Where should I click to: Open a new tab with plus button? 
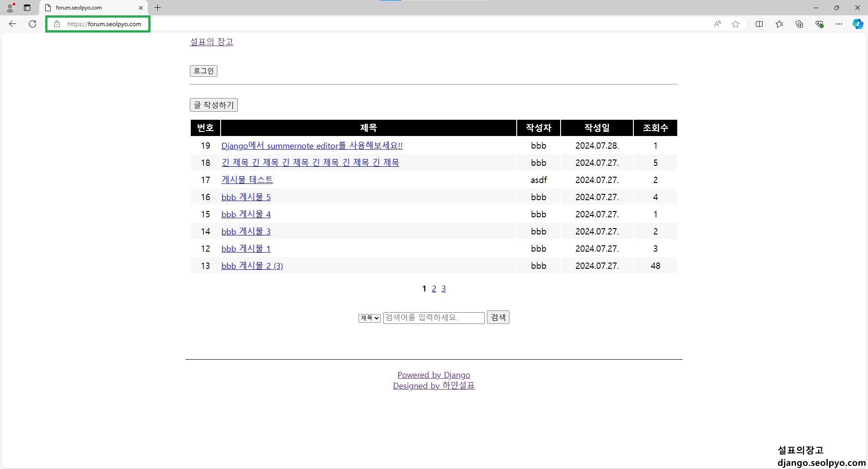157,8
